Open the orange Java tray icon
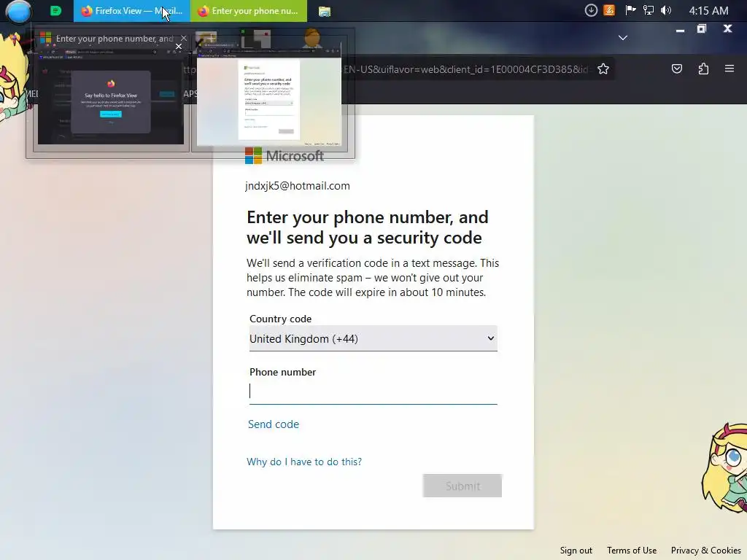 click(x=609, y=10)
